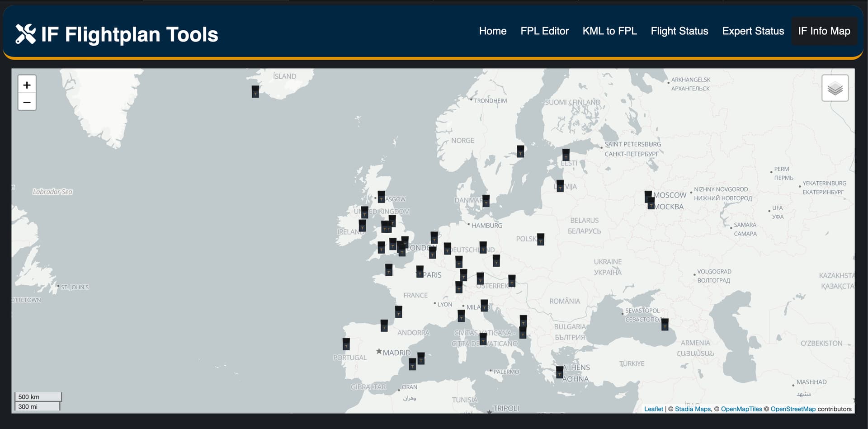Select the airport marker next to Polska
This screenshot has width=868, height=429.
click(x=540, y=239)
